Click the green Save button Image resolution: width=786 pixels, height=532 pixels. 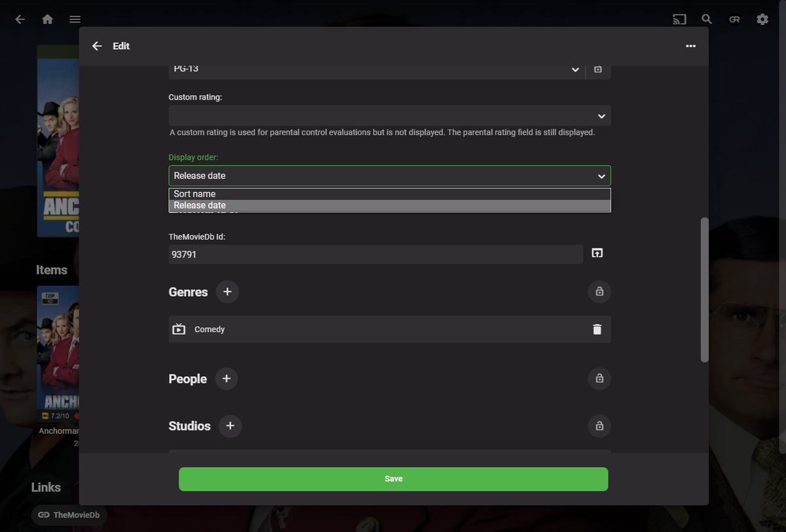coord(393,479)
